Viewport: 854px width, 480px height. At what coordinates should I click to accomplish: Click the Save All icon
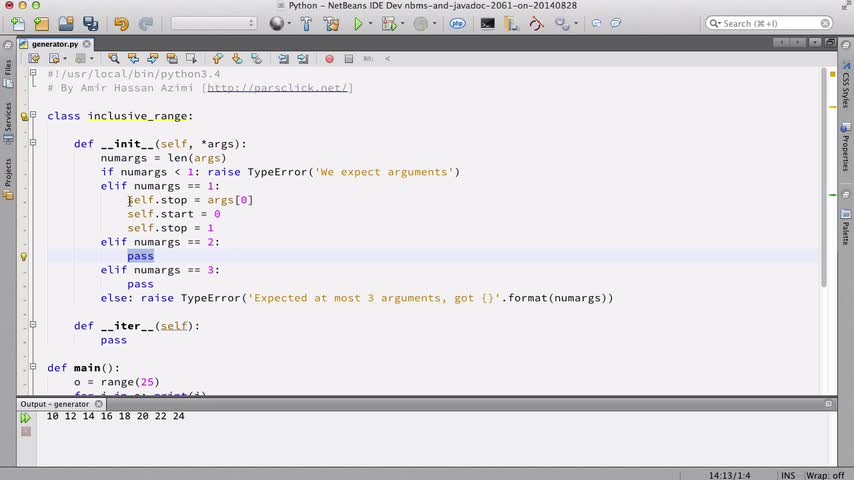point(90,23)
